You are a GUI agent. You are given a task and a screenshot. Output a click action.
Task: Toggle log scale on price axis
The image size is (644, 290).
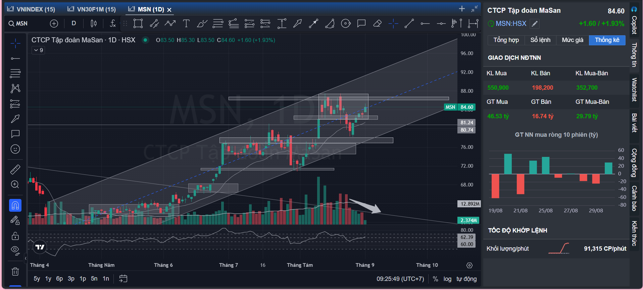447,279
